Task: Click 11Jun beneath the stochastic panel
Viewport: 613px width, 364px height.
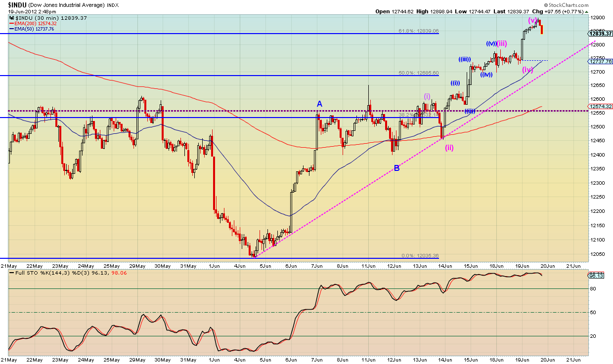Action: 368,360
